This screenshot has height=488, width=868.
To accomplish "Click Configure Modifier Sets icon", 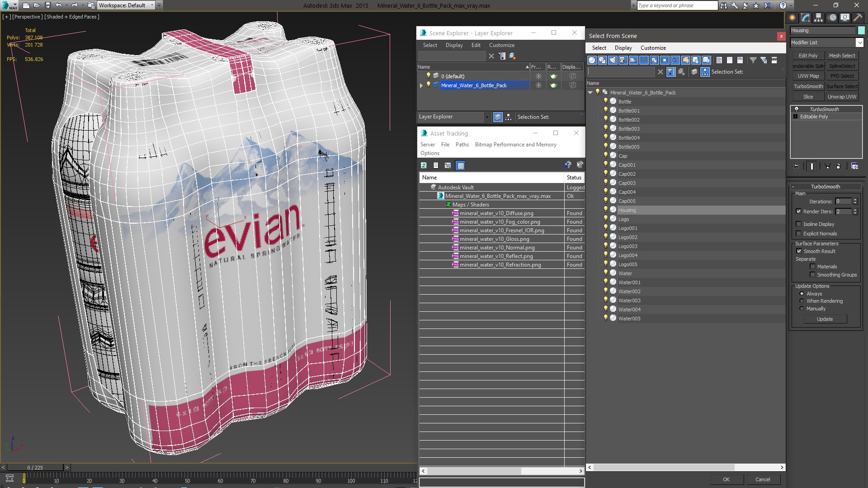I will click(x=854, y=166).
